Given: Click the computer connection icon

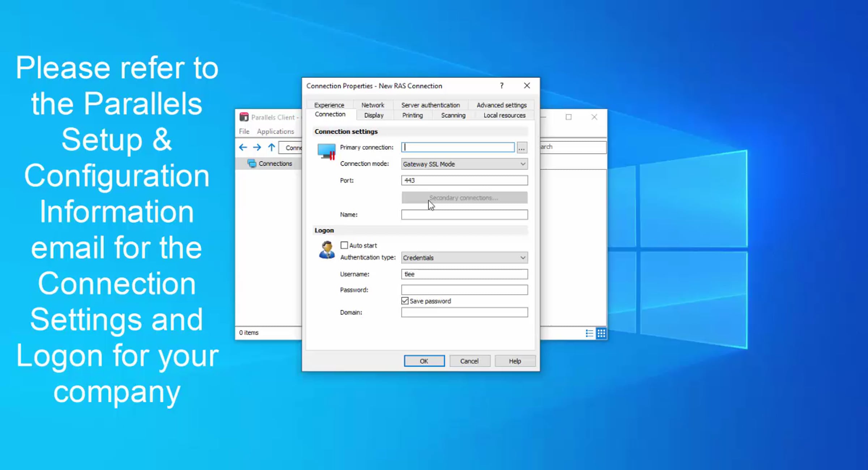Looking at the screenshot, I should click(x=326, y=152).
